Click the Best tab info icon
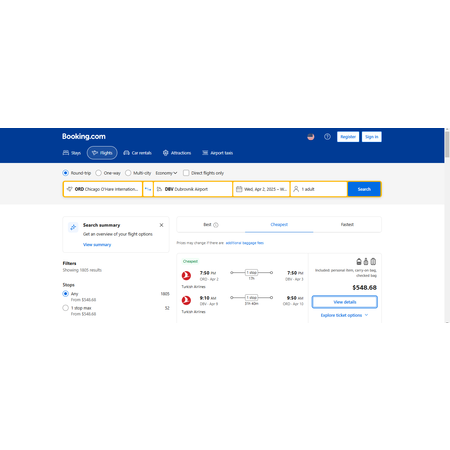Image resolution: width=450 pixels, height=450 pixels. 216,225
